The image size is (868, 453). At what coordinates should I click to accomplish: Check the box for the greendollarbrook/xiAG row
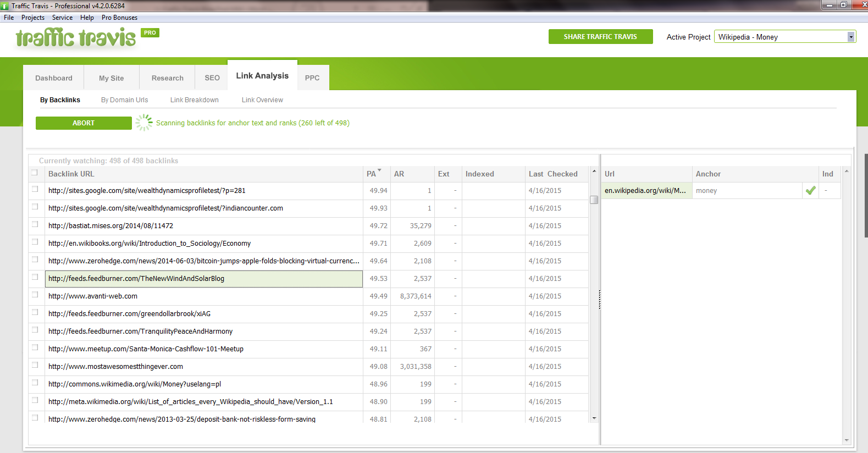click(35, 312)
